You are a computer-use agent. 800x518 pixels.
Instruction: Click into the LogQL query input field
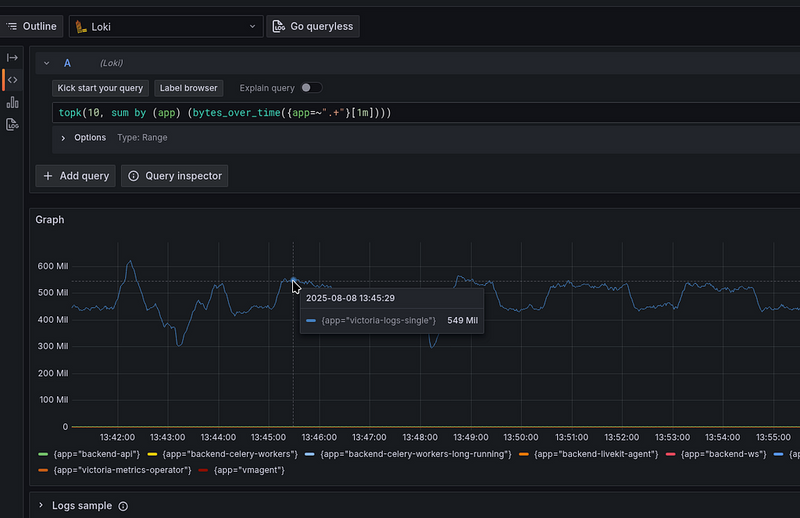[400, 112]
